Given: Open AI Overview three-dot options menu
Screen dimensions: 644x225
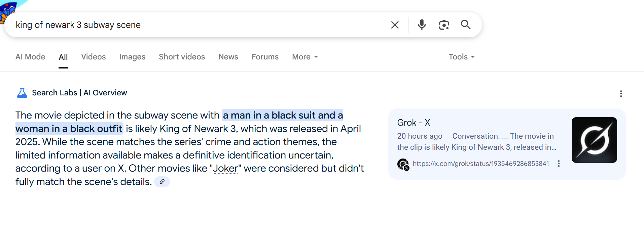Looking at the screenshot, I should tap(621, 94).
